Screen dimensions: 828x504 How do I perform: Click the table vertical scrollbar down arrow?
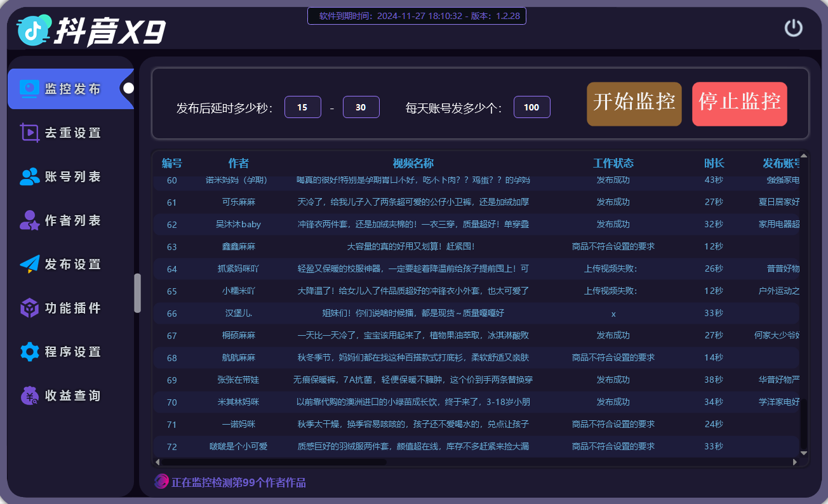click(803, 453)
